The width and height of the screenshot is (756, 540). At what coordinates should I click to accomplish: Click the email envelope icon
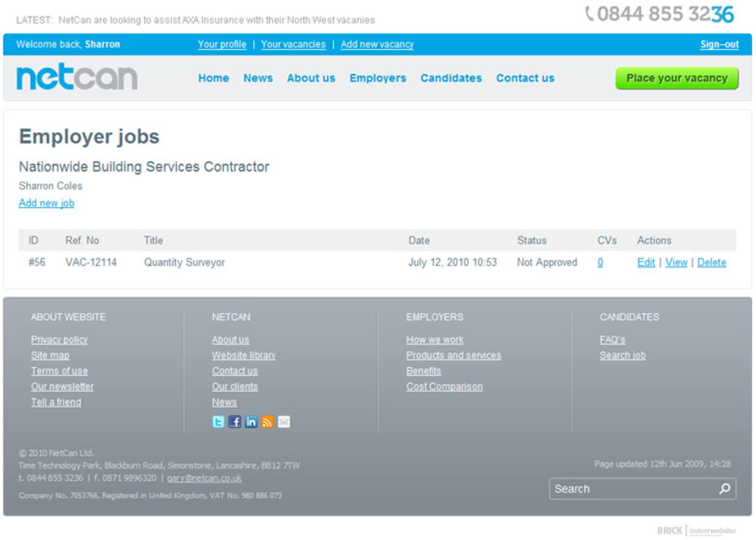pyautogui.click(x=284, y=422)
